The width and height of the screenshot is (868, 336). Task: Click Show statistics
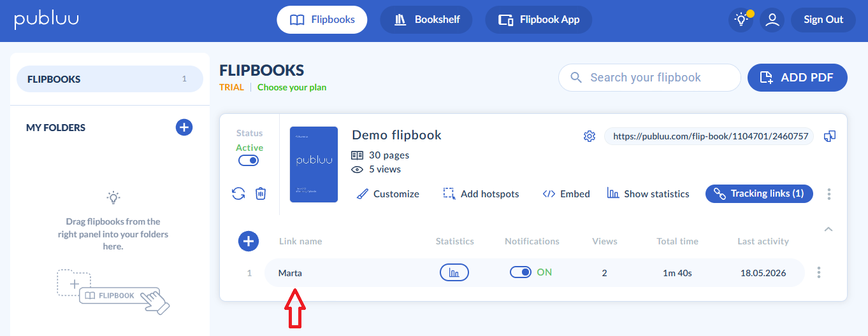coord(648,193)
